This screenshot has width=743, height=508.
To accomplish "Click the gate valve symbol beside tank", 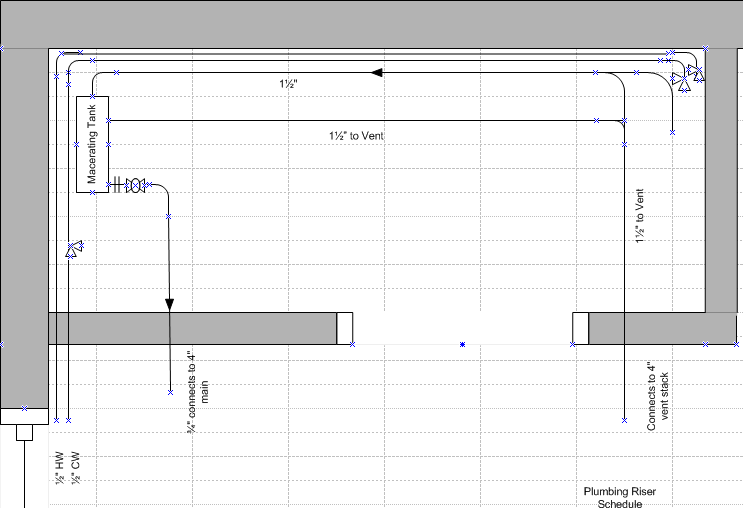I will pos(135,185).
